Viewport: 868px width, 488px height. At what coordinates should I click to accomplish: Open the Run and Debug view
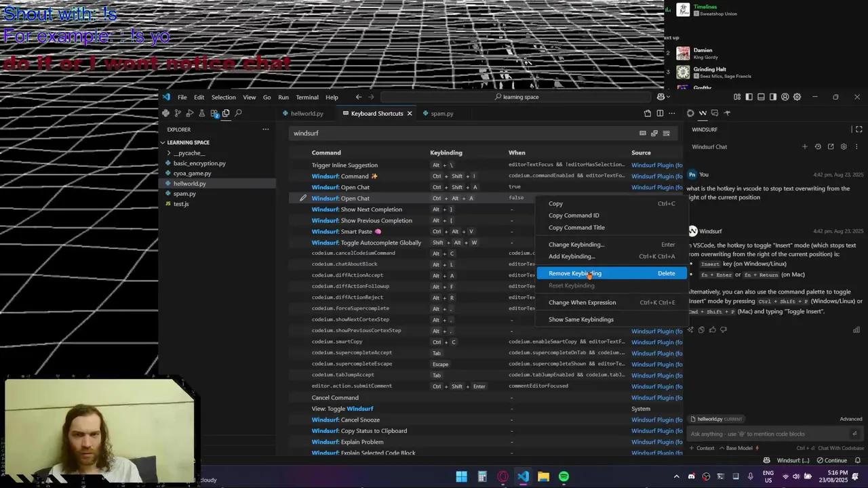[x=190, y=113]
